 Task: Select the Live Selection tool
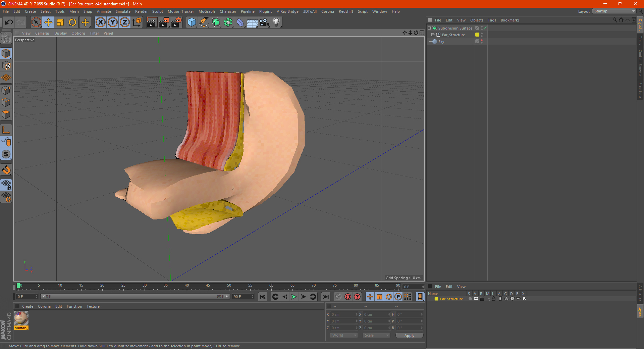[x=36, y=22]
